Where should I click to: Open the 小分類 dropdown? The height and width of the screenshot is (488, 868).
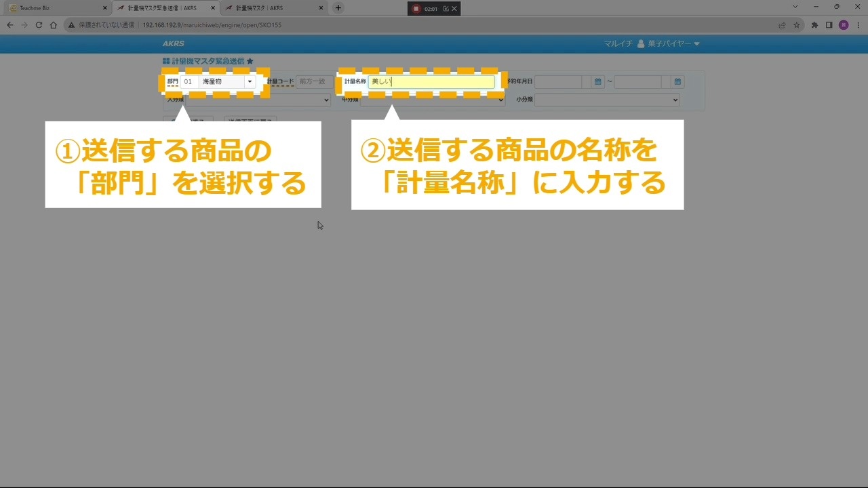pos(607,100)
